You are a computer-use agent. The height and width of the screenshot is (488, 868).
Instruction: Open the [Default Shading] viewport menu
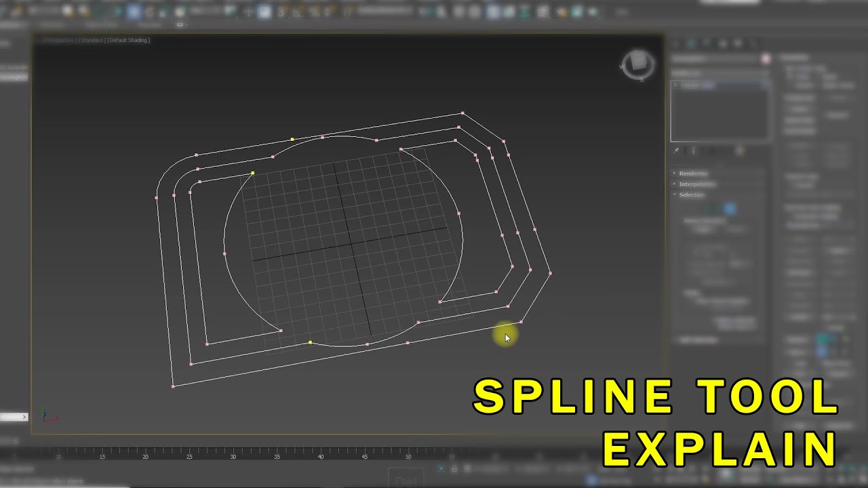pyautogui.click(x=129, y=41)
